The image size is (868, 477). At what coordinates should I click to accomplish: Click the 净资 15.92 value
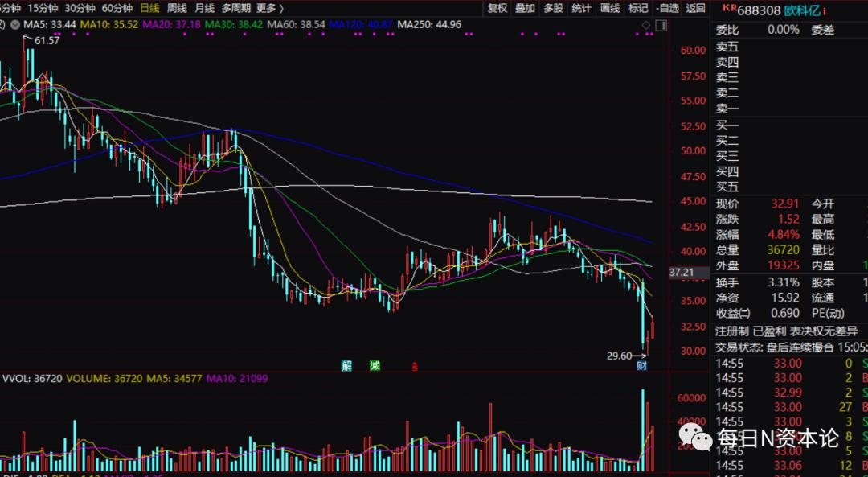(785, 298)
